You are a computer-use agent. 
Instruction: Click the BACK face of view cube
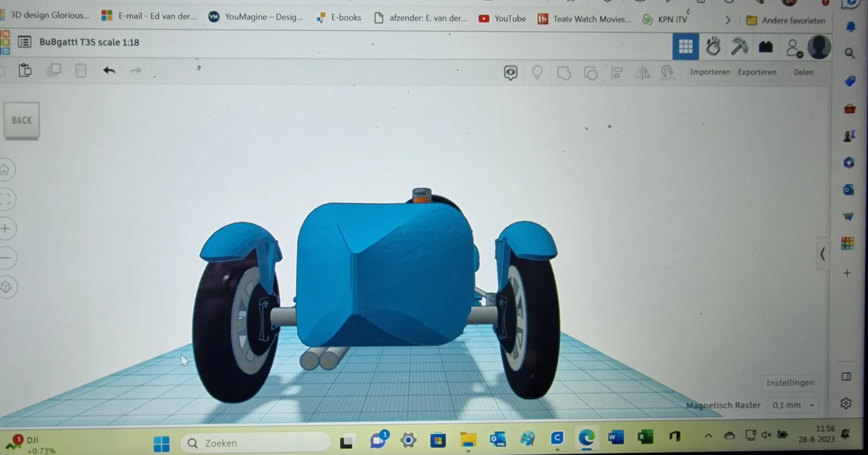pyautogui.click(x=22, y=120)
